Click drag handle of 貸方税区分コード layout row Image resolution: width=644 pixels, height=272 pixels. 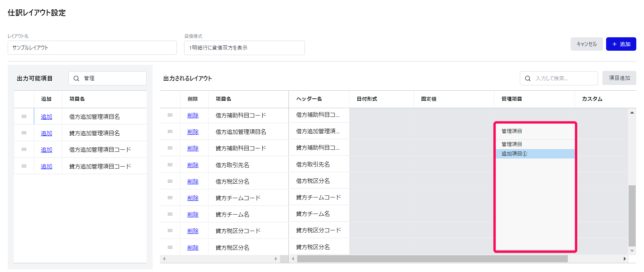click(170, 231)
